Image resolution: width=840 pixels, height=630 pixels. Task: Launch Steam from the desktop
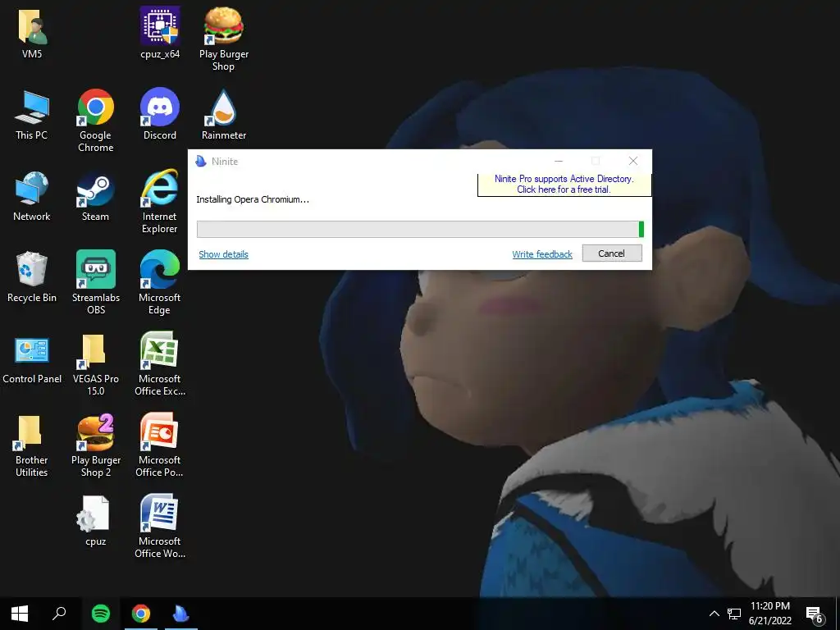pyautogui.click(x=95, y=195)
